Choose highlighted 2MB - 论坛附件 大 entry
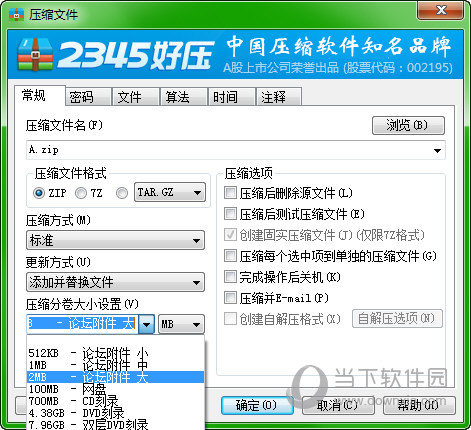 115,377
